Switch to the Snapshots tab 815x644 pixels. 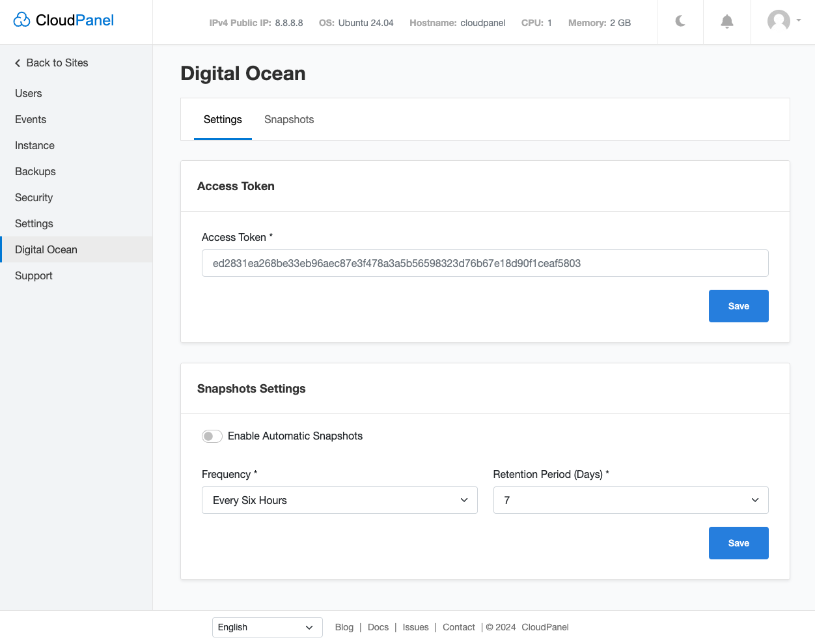289,120
